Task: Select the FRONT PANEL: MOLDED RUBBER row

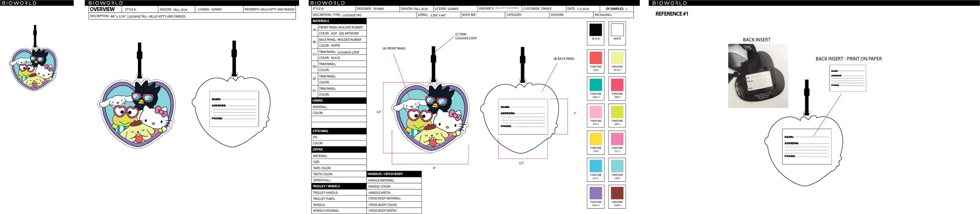Action: [x=342, y=27]
